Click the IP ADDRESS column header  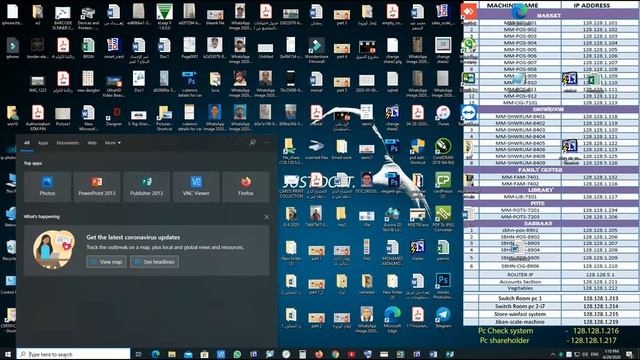coord(592,5)
